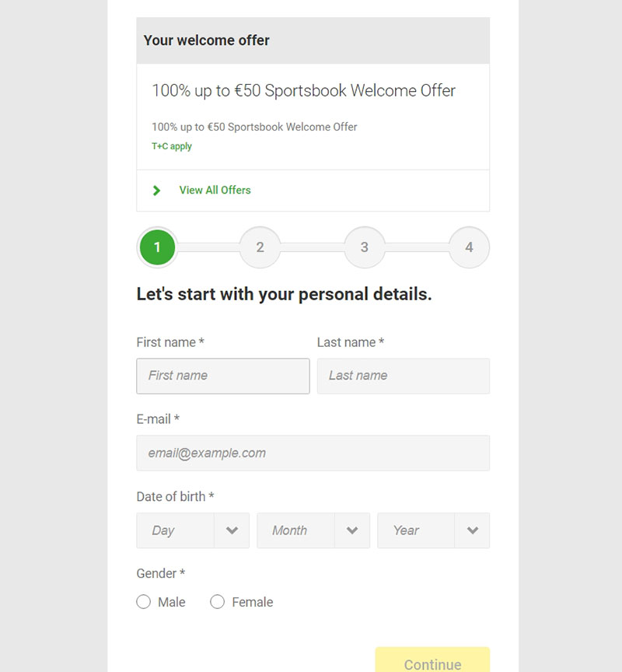Viewport: 622px width, 672px height.
Task: Select the Female gender radio button
Action: coord(217,602)
